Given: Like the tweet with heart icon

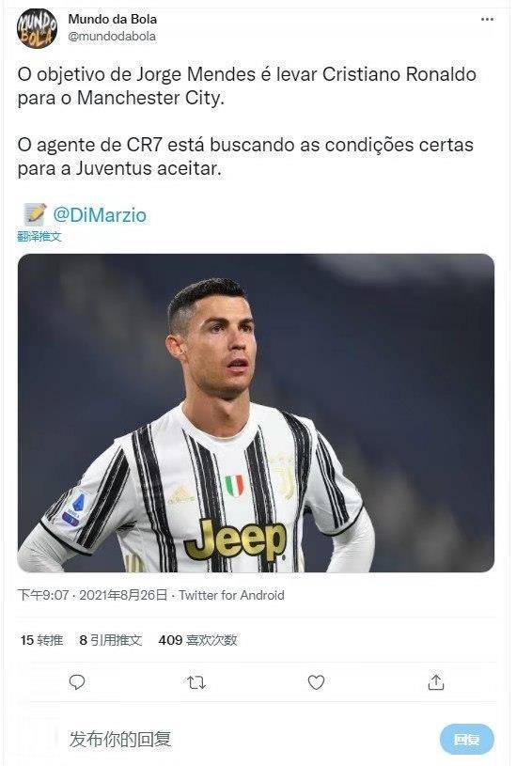Looking at the screenshot, I should (x=316, y=682).
